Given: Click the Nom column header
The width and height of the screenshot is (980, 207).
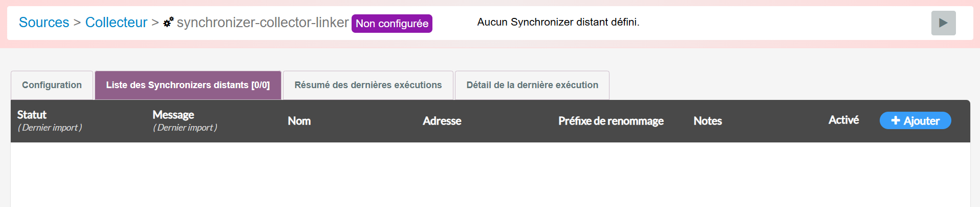Looking at the screenshot, I should (x=299, y=121).
